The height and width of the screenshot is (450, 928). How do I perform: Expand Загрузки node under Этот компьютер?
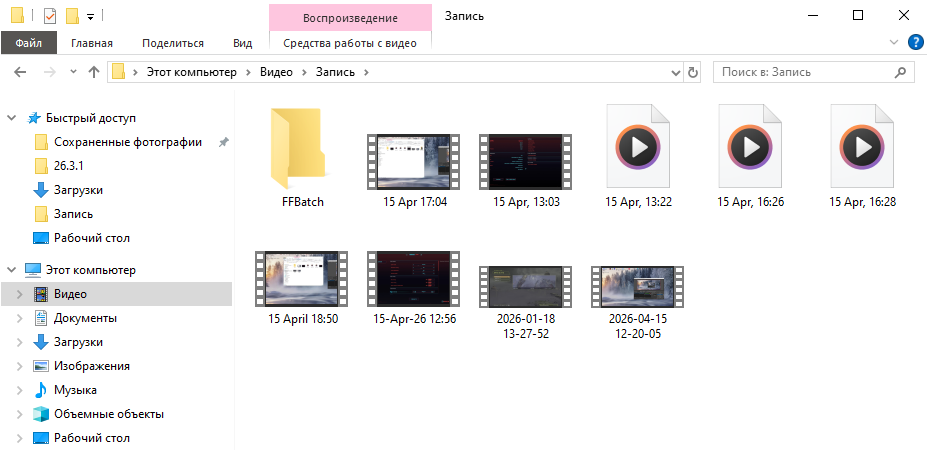click(20, 342)
